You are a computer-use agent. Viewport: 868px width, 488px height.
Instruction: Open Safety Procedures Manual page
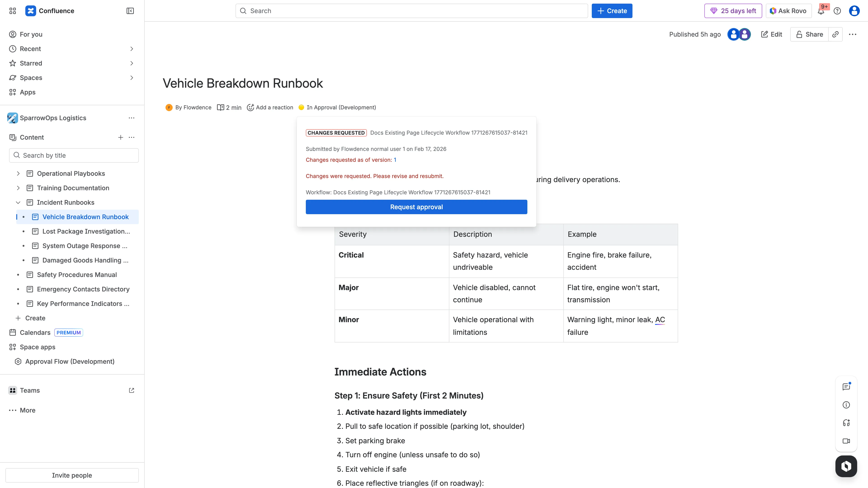pyautogui.click(x=77, y=275)
